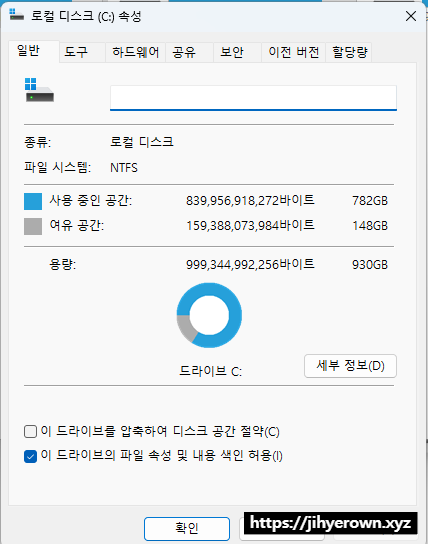Image resolution: width=428 pixels, height=544 pixels.
Task: Click the large Windows drive icon
Action: pyautogui.click(x=39, y=90)
